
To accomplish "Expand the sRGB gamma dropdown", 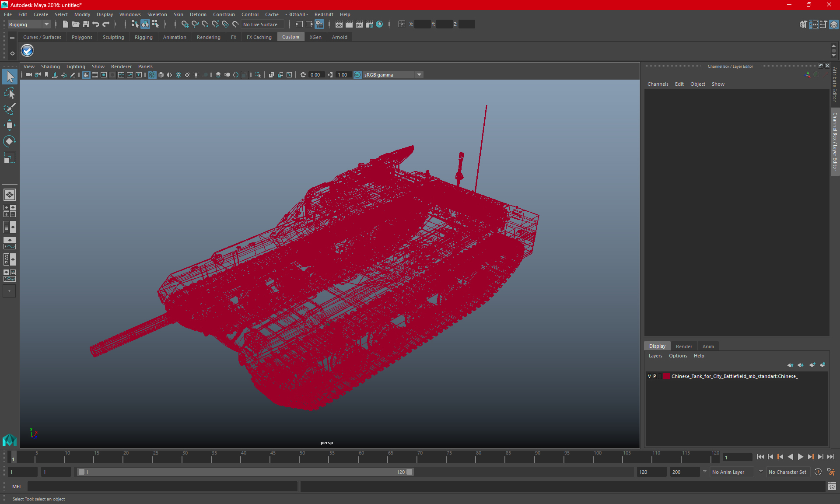I will [420, 74].
